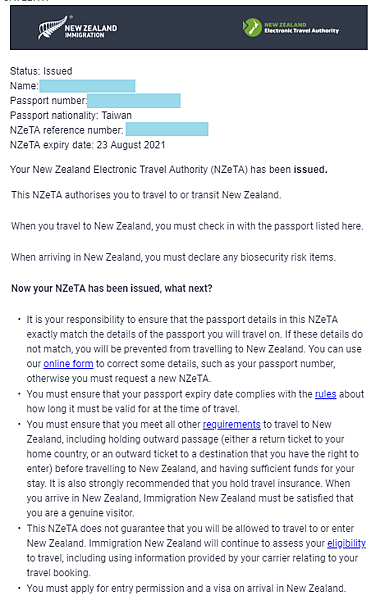Screen dimensions: 380x600
Task: Click the redacted Passport number box
Action: pos(134,101)
